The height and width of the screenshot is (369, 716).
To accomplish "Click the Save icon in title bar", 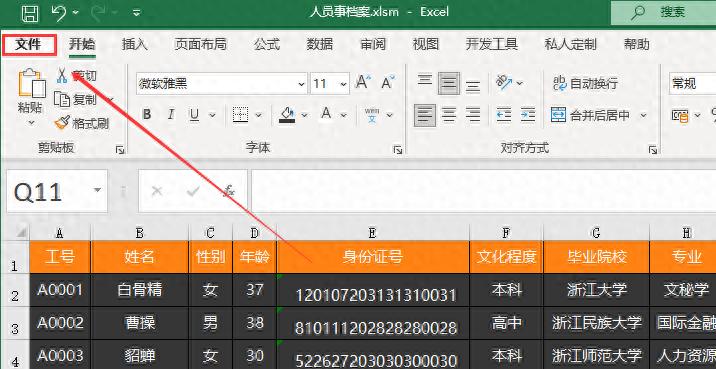I will tap(30, 13).
